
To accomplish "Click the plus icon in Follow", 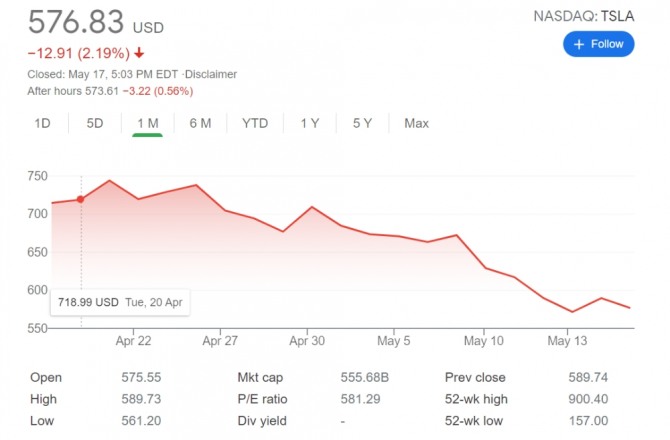I will (x=579, y=44).
